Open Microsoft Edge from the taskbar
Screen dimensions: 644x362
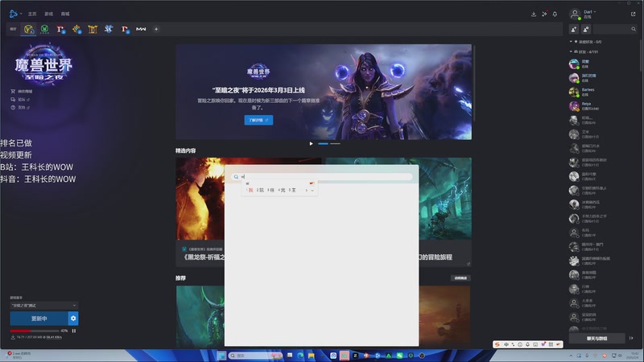point(300,356)
